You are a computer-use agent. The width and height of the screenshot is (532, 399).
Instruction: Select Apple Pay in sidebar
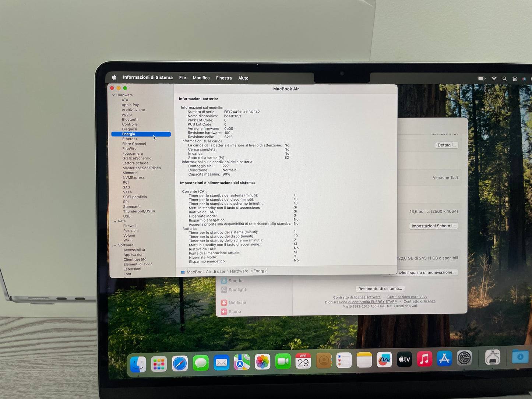click(x=130, y=105)
